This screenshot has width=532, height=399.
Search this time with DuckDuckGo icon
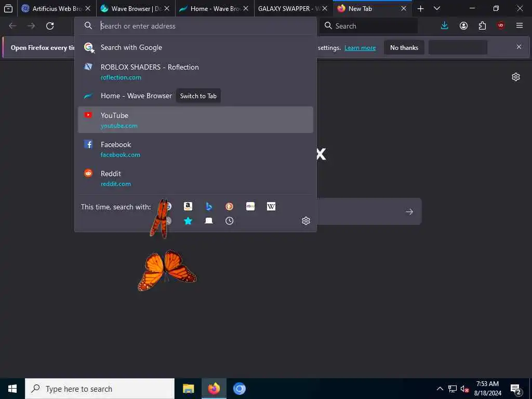coord(229,206)
